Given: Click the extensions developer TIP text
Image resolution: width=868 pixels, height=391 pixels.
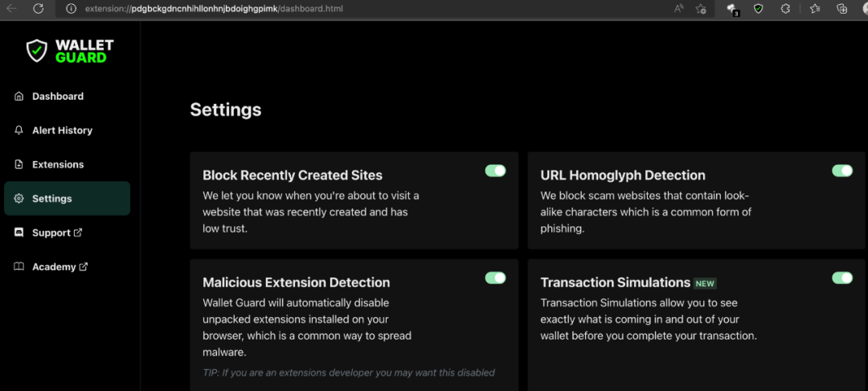Looking at the screenshot, I should point(349,372).
